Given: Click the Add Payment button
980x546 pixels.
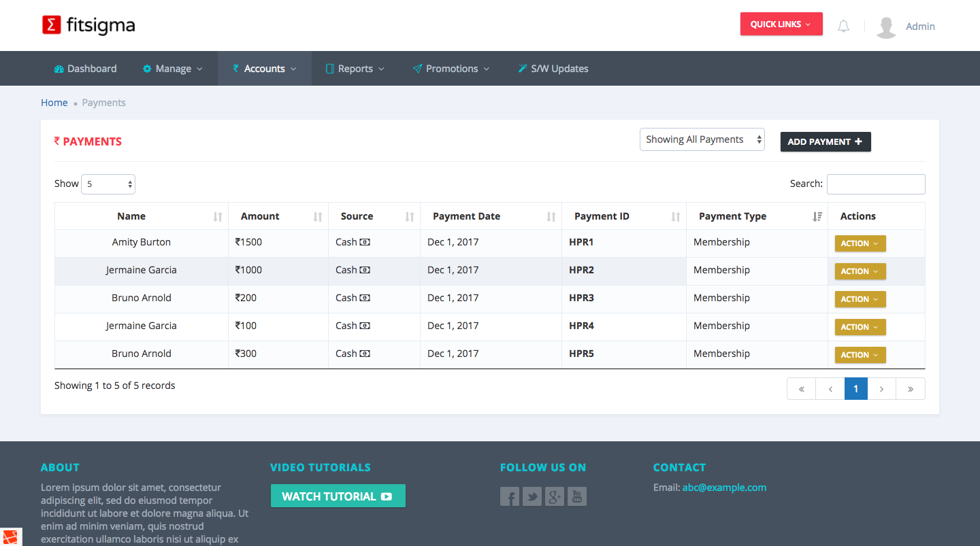Looking at the screenshot, I should 825,141.
